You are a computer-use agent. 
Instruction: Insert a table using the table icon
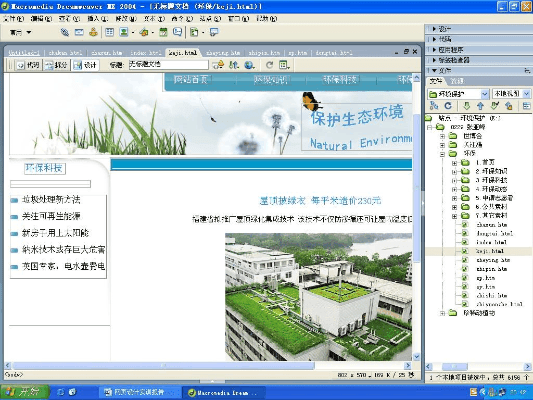(x=109, y=32)
